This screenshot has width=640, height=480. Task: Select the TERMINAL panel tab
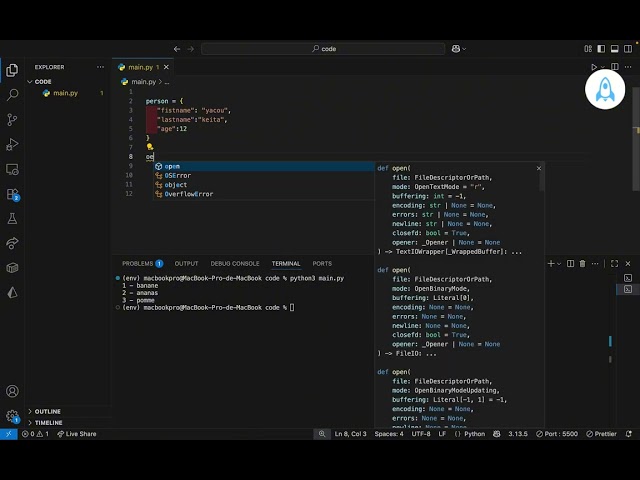[x=286, y=264]
